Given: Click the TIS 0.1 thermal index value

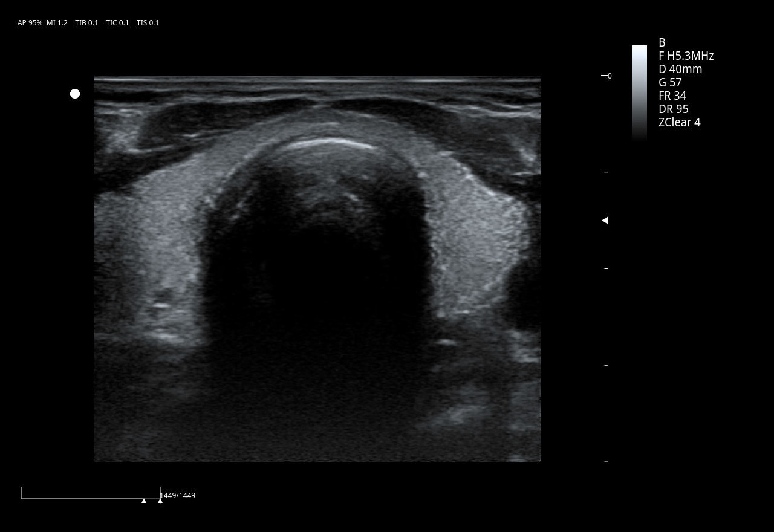Looking at the screenshot, I should click(x=148, y=23).
